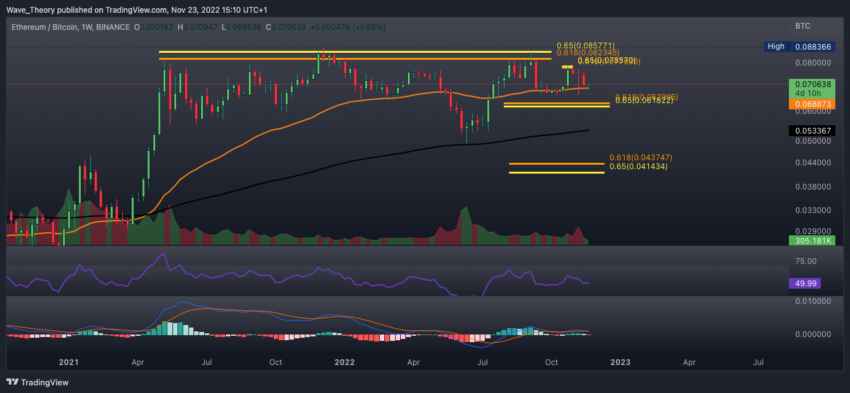Viewport: 850px width, 393px height.
Task: Select the purple RSI value 49.99
Action: [x=806, y=283]
